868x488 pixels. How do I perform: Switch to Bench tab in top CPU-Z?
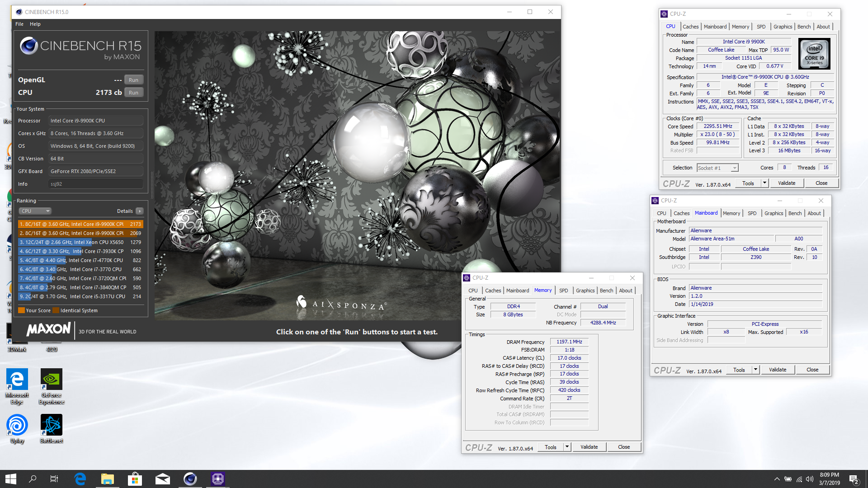[804, 27]
